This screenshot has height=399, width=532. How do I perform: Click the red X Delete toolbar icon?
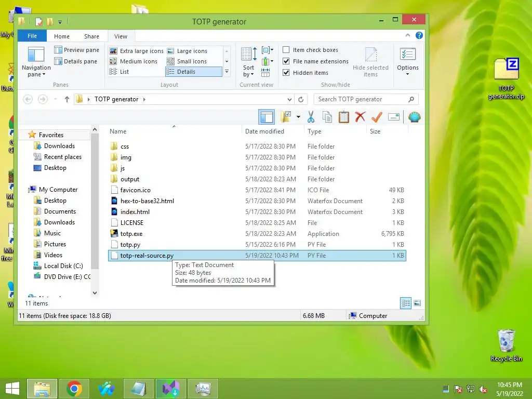(360, 117)
